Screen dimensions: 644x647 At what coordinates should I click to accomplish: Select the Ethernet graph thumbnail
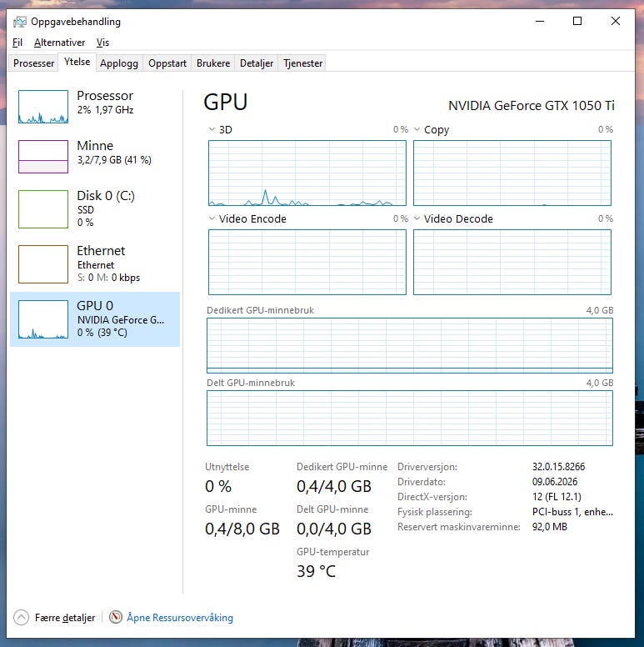click(43, 264)
